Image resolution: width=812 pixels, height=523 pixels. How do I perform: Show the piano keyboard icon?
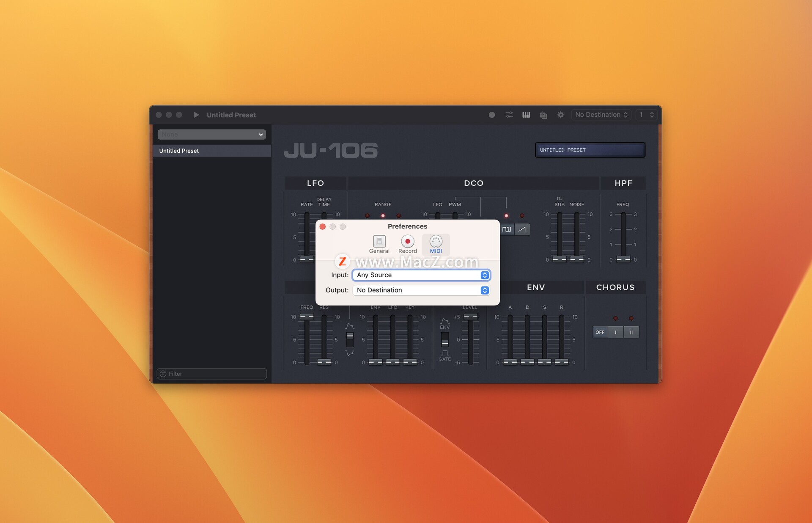coord(526,115)
